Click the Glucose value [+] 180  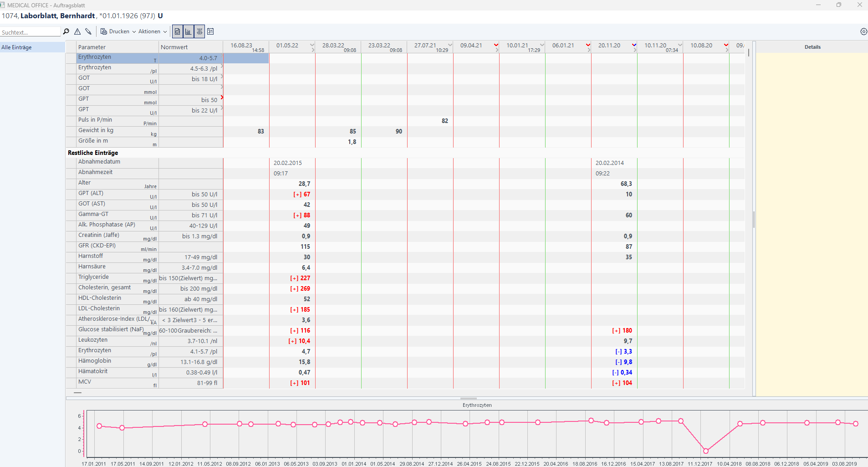coord(614,330)
